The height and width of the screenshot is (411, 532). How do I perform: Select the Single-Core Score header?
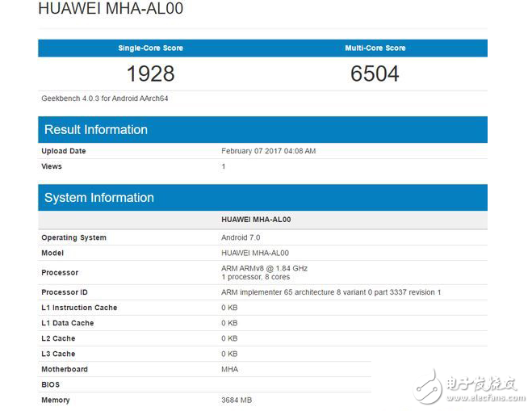(150, 48)
